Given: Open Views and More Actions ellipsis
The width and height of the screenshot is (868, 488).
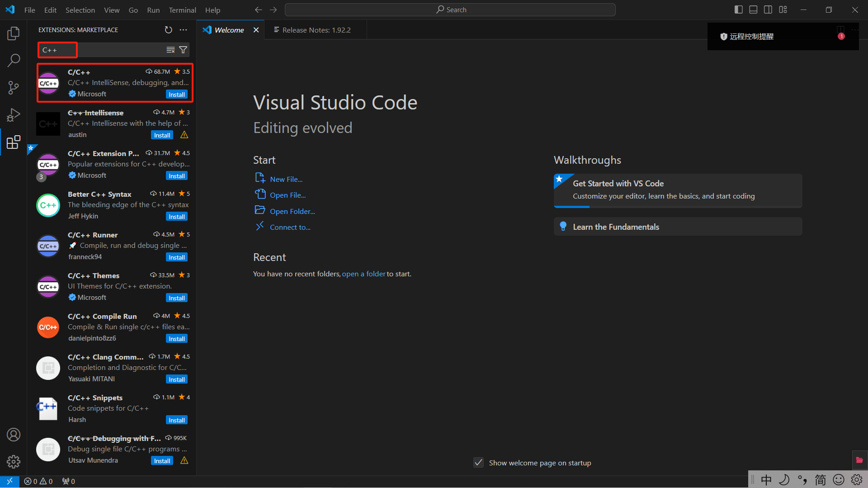Looking at the screenshot, I should 183,30.
